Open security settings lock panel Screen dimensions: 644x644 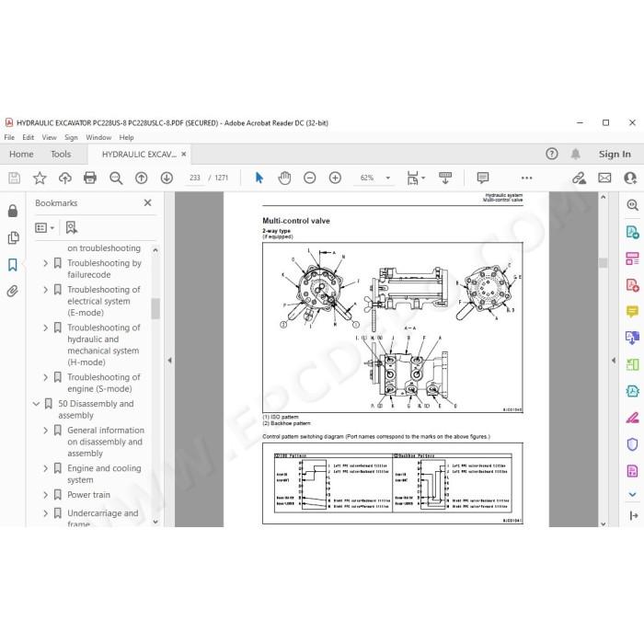point(13,211)
